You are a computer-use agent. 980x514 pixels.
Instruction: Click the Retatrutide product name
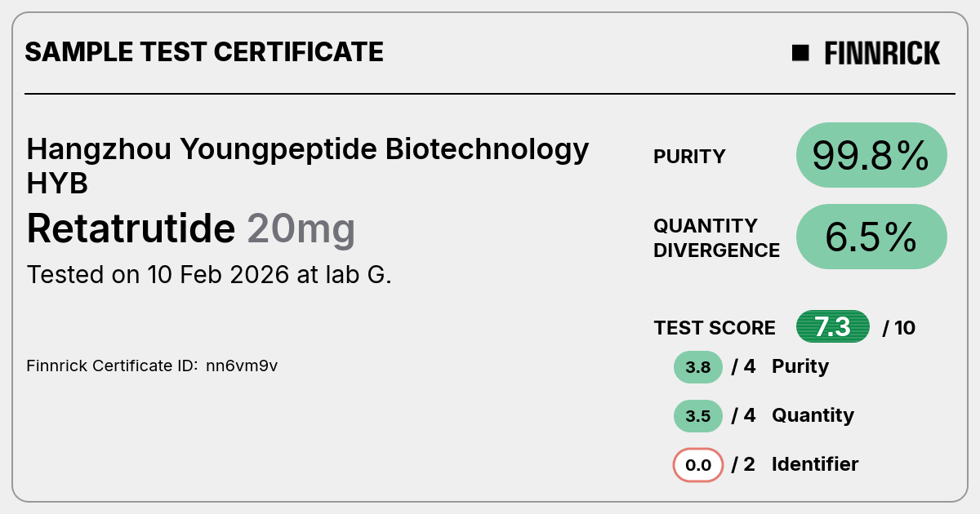coord(131,228)
